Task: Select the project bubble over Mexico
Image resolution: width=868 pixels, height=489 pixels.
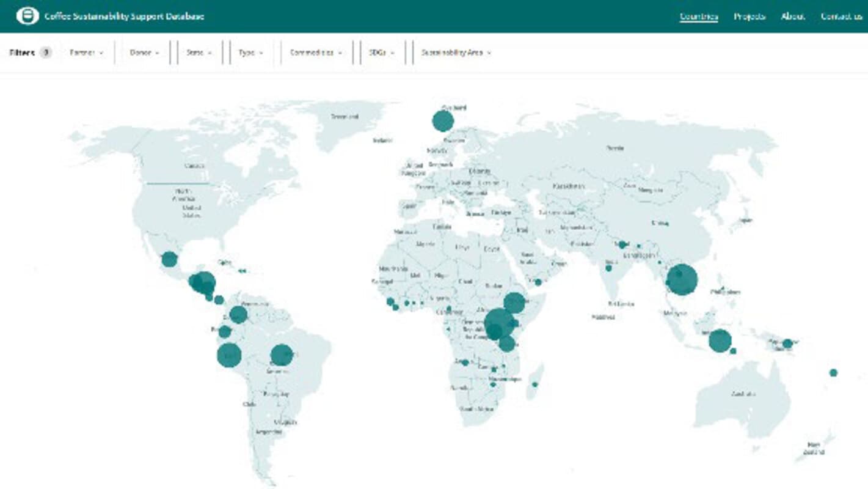Action: pyautogui.click(x=169, y=259)
